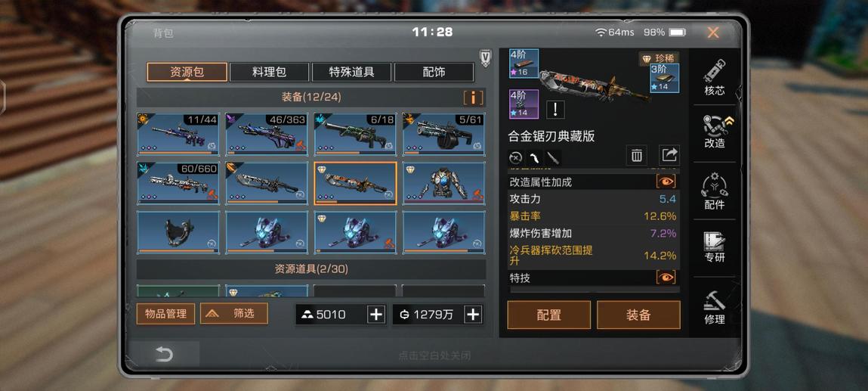Click the 装备 equip button

point(638,315)
